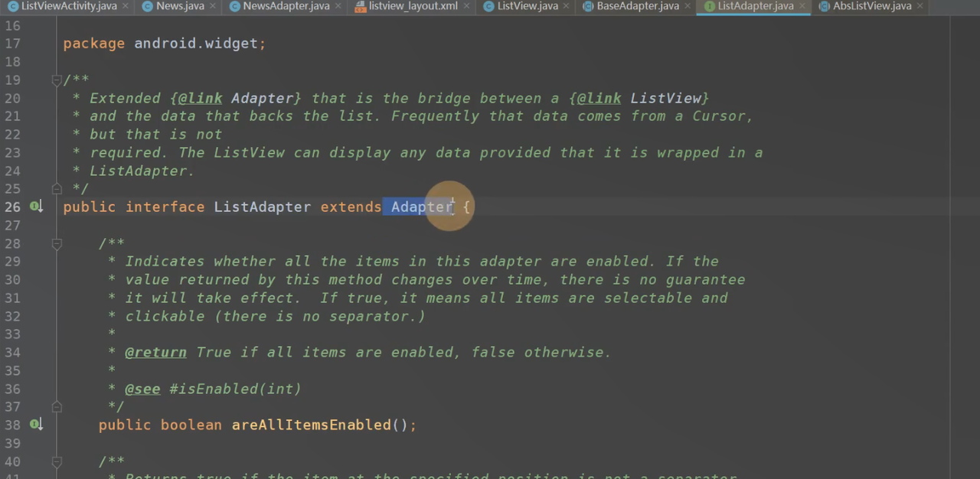
Task: Switch to the ListViewActivity.java tab
Action: point(69,6)
